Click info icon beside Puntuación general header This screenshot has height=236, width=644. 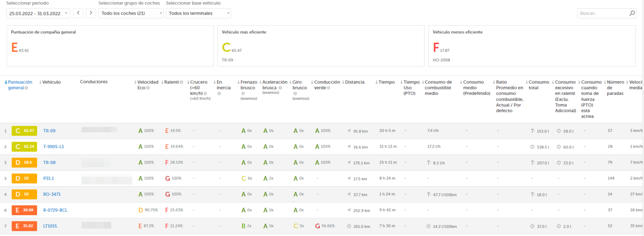26,88
